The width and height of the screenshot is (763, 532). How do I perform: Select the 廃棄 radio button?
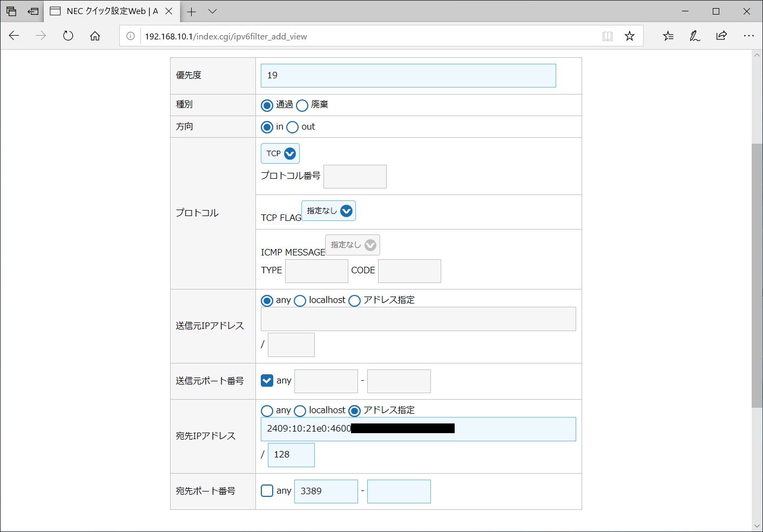pos(302,105)
